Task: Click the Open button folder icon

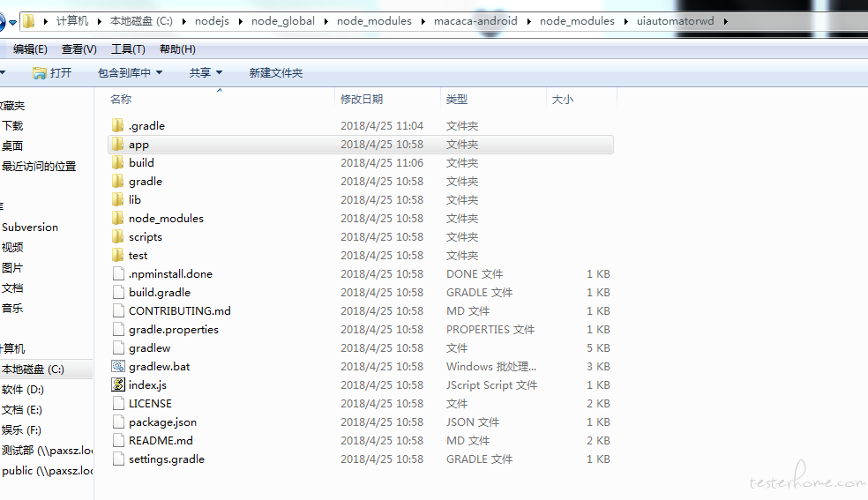Action: point(40,73)
